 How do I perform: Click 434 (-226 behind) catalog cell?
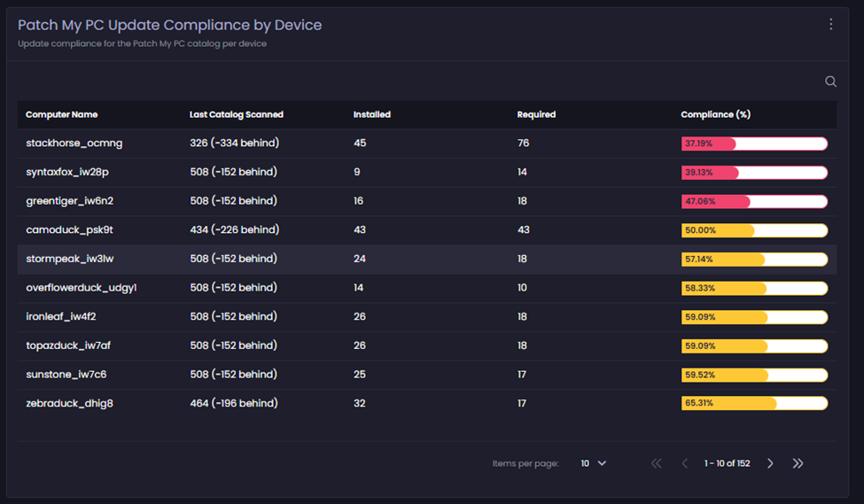point(235,229)
